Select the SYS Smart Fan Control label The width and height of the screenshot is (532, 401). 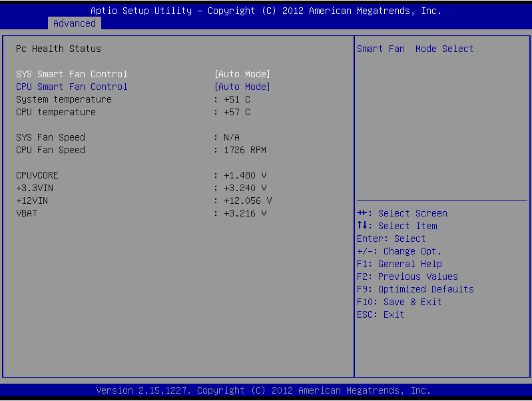[72, 74]
